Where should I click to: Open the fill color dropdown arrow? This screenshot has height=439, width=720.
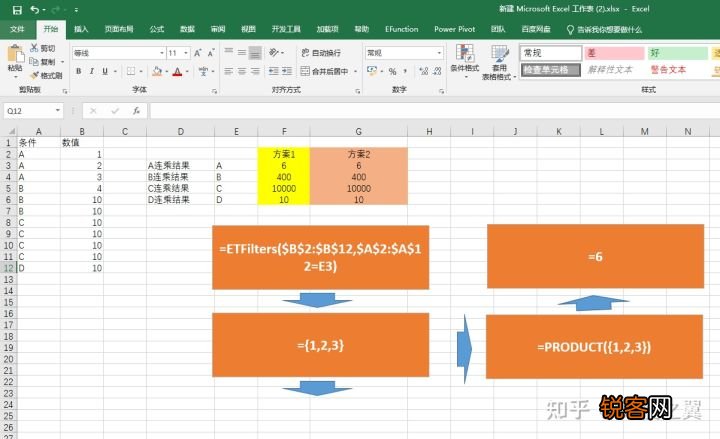[x=166, y=72]
